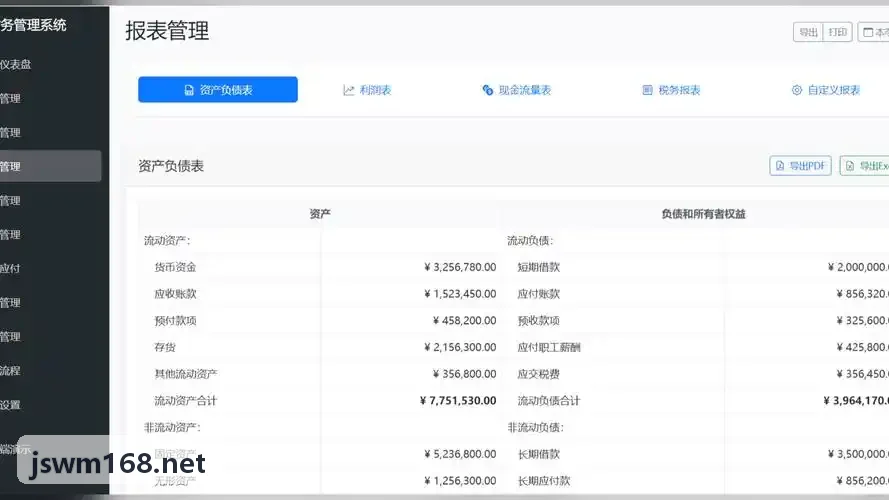The image size is (889, 500).
Task: Click the 报表管理 page title
Action: [167, 31]
